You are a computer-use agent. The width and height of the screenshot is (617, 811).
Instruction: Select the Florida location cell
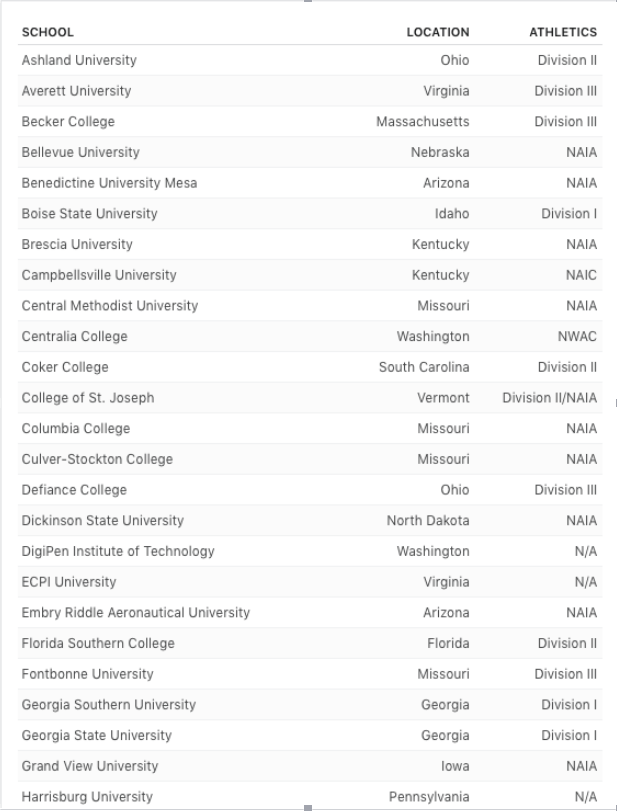coord(448,643)
